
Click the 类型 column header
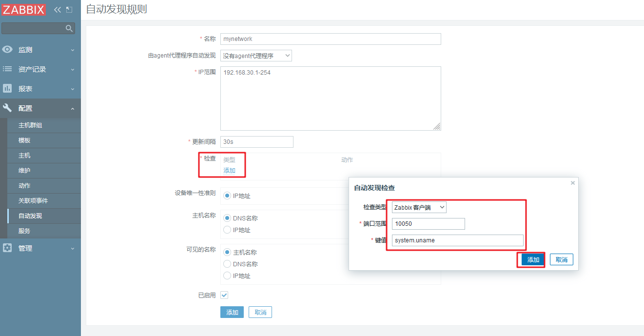click(229, 159)
